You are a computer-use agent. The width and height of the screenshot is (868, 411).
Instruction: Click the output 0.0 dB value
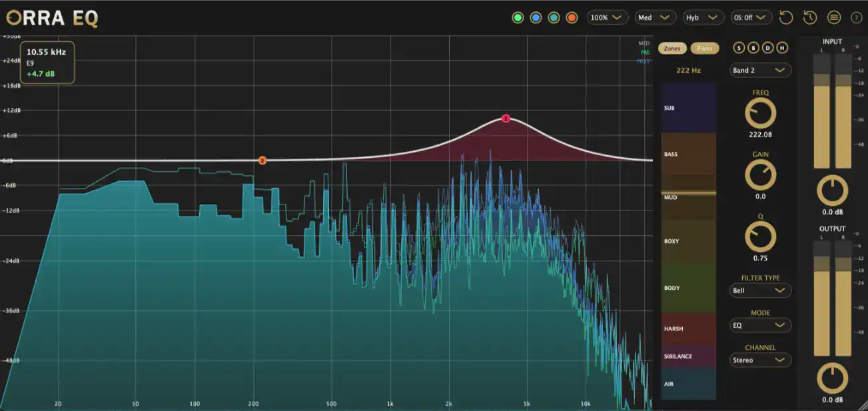pyautogui.click(x=833, y=400)
